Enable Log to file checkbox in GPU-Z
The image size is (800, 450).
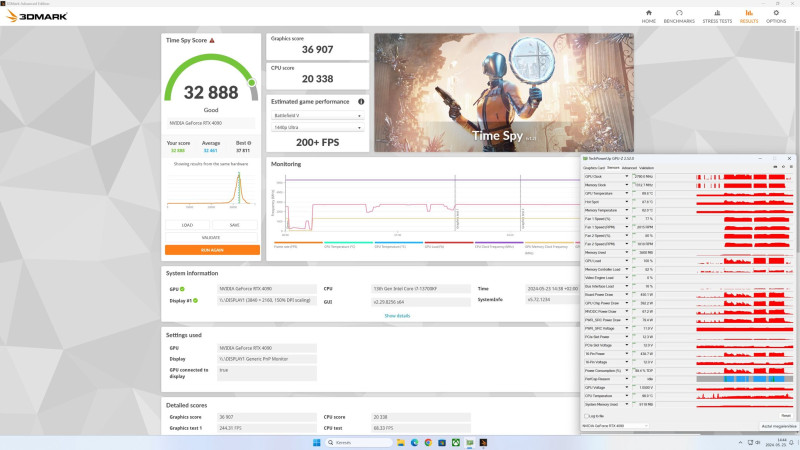pyautogui.click(x=586, y=416)
